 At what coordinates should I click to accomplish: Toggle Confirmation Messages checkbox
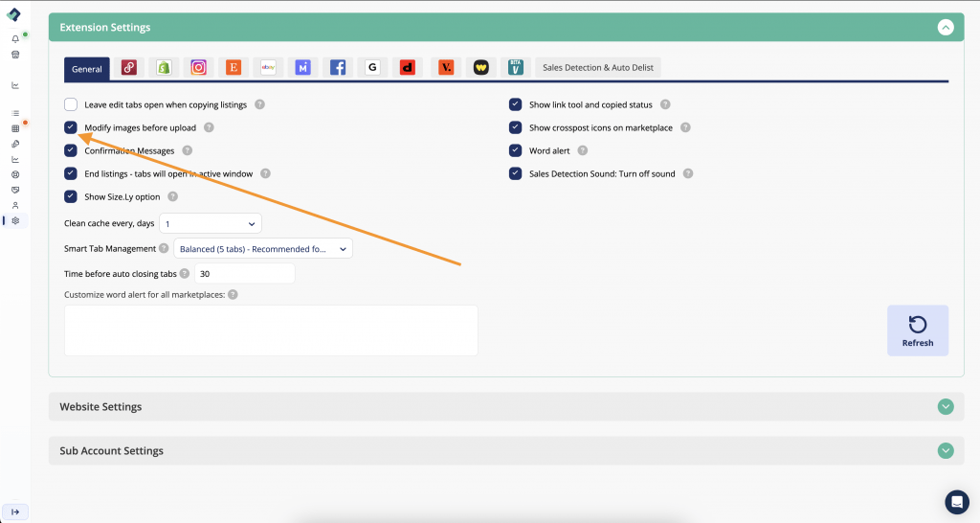(71, 150)
